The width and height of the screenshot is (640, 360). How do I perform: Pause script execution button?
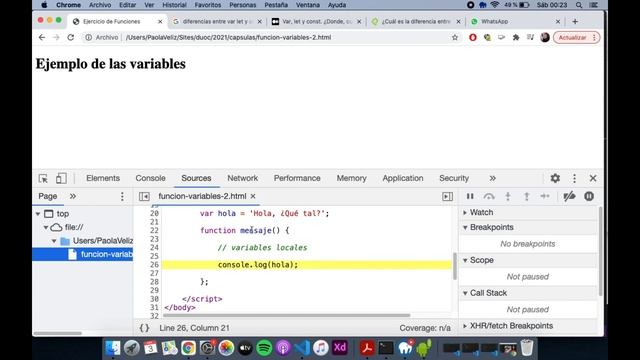point(470,196)
